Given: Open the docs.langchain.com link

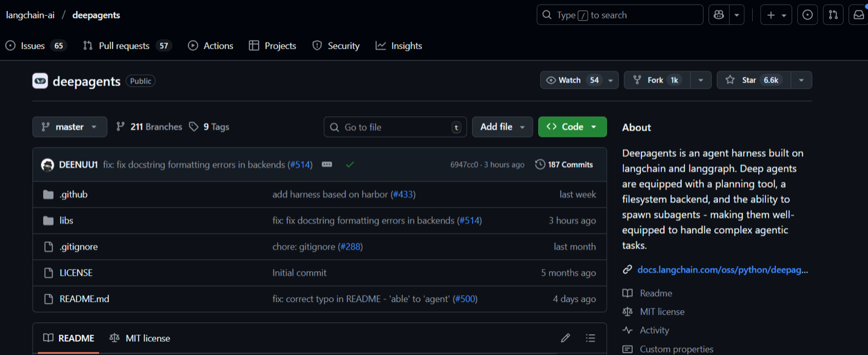Looking at the screenshot, I should pos(723,269).
